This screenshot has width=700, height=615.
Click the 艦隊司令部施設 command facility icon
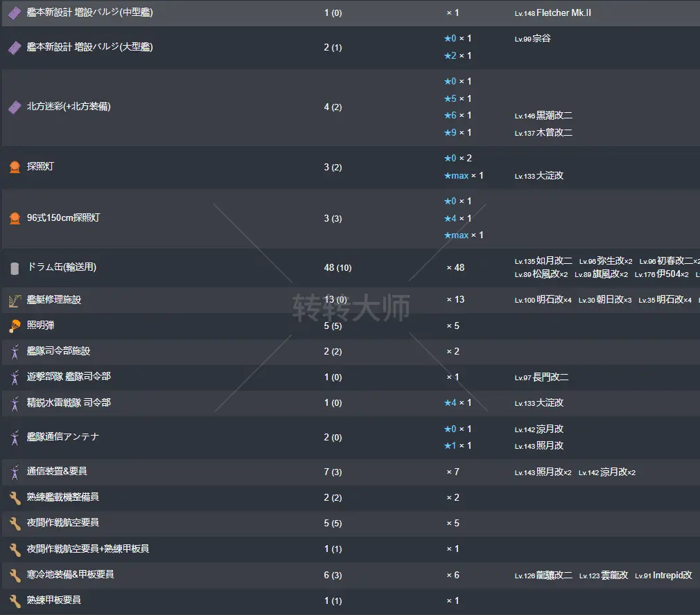coord(15,352)
